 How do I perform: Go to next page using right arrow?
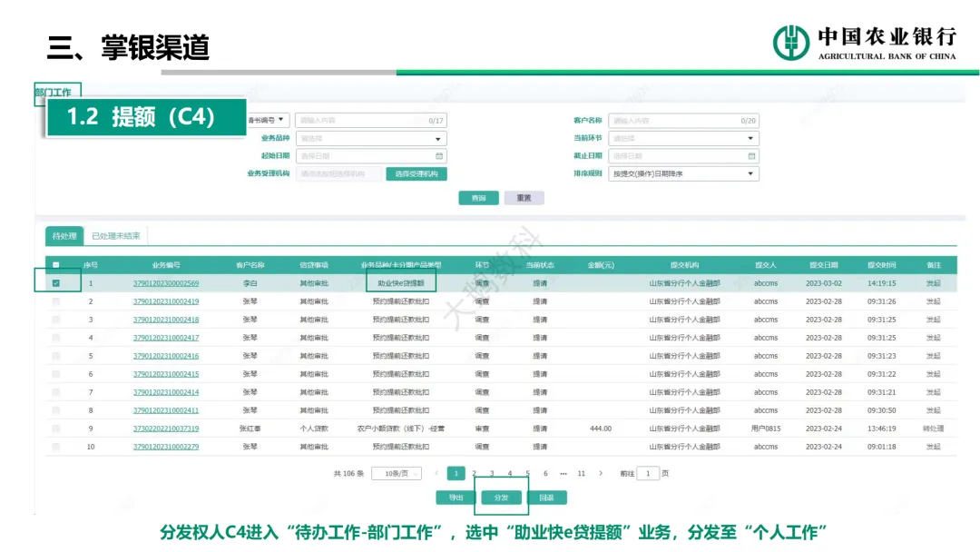click(x=601, y=473)
